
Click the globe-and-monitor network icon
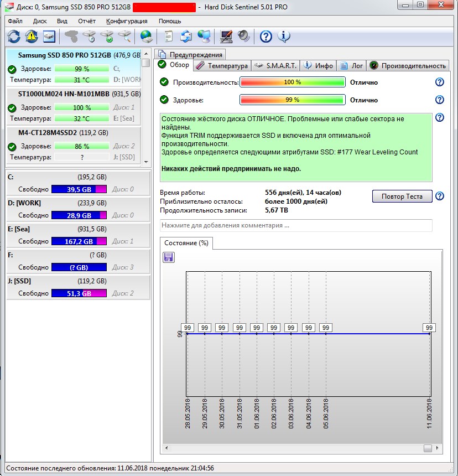(x=204, y=37)
